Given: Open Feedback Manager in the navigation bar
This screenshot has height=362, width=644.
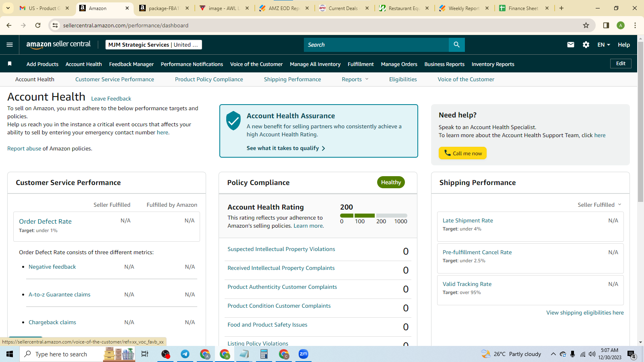Looking at the screenshot, I should point(131,64).
